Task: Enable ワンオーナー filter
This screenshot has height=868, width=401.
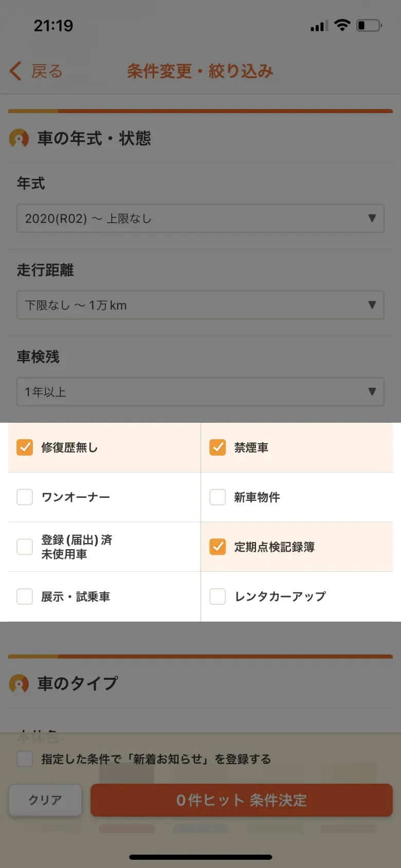Action: [24, 497]
